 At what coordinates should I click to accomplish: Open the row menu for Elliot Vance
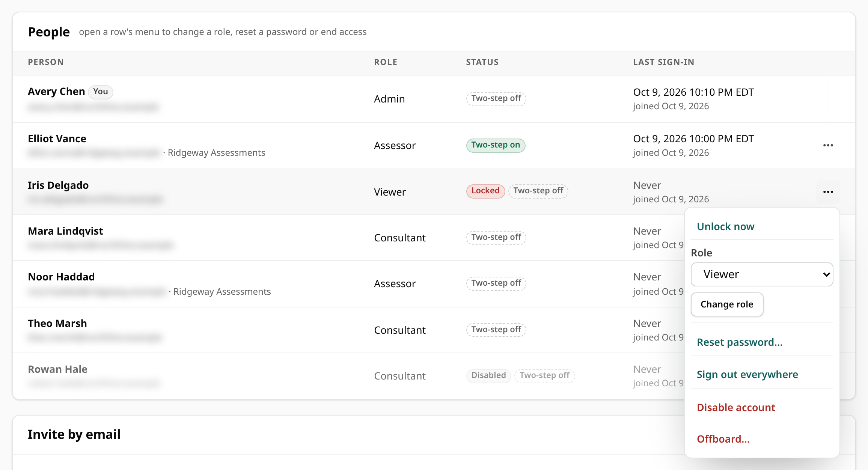(x=828, y=145)
